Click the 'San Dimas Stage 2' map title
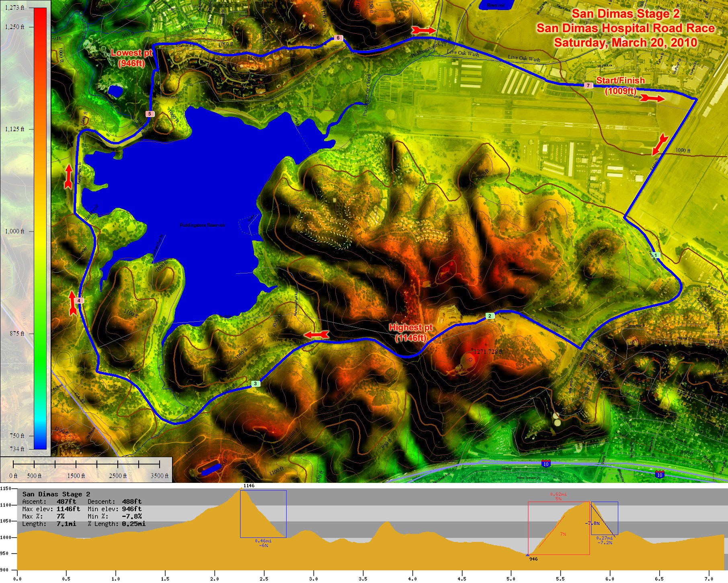The image size is (728, 583). click(x=625, y=14)
